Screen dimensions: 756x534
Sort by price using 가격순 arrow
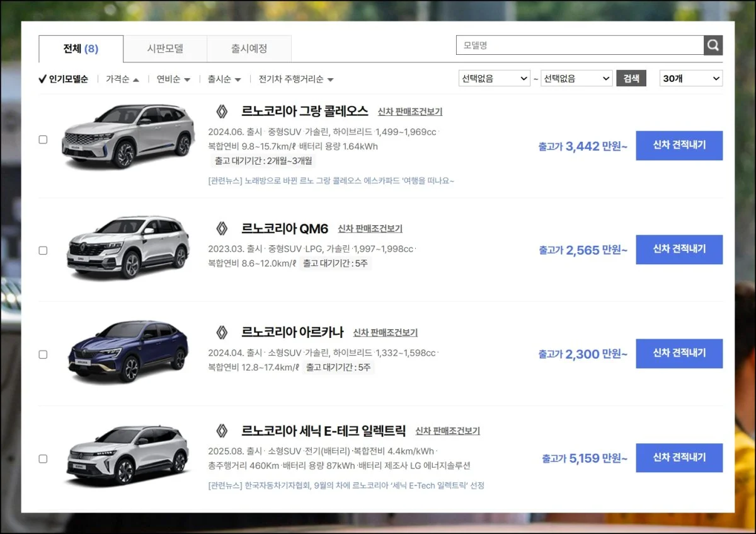point(122,79)
